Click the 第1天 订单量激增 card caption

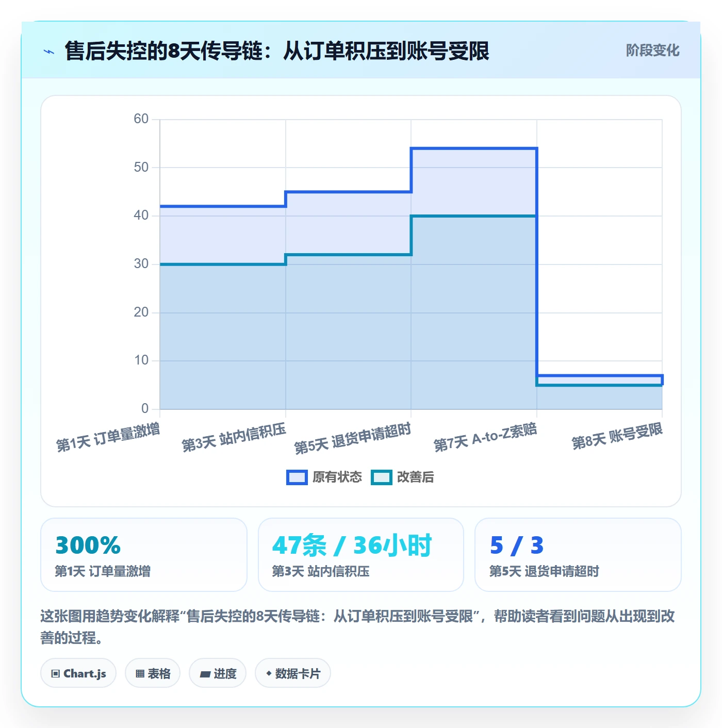point(103,571)
